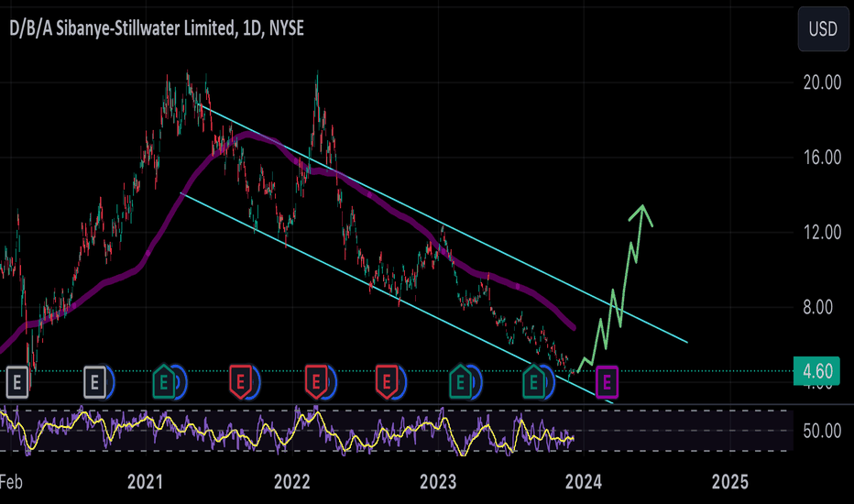The image size is (854, 504).
Task: Open the red earnings marker in early 2022
Action: coord(316,382)
